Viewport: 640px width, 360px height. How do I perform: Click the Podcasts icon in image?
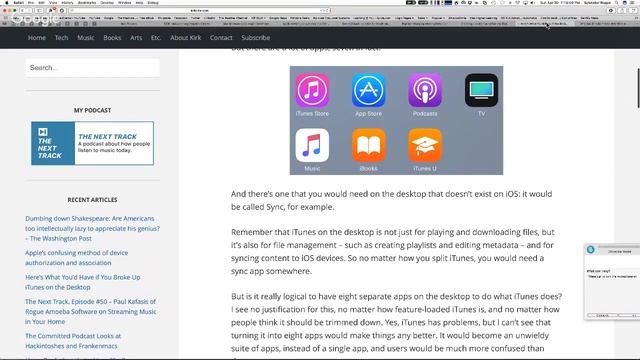(425, 90)
